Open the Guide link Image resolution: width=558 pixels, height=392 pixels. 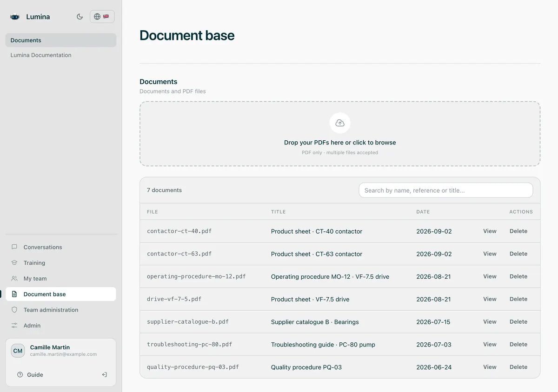(x=30, y=375)
